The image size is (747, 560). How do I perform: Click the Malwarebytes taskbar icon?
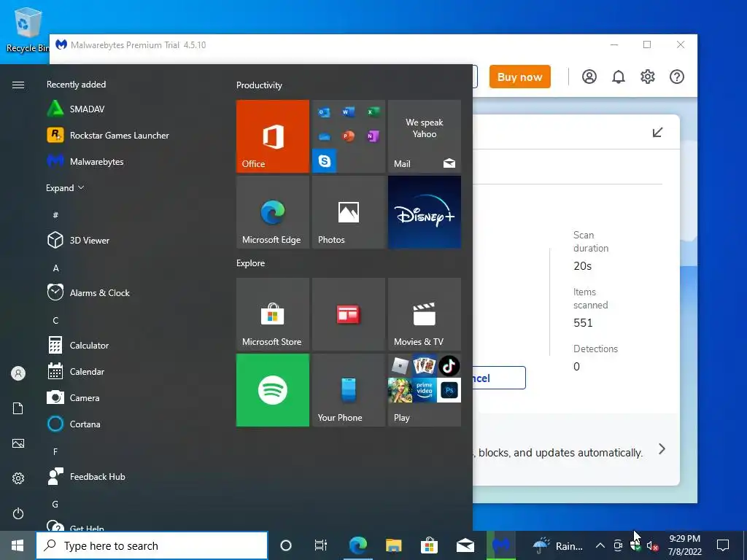point(500,545)
